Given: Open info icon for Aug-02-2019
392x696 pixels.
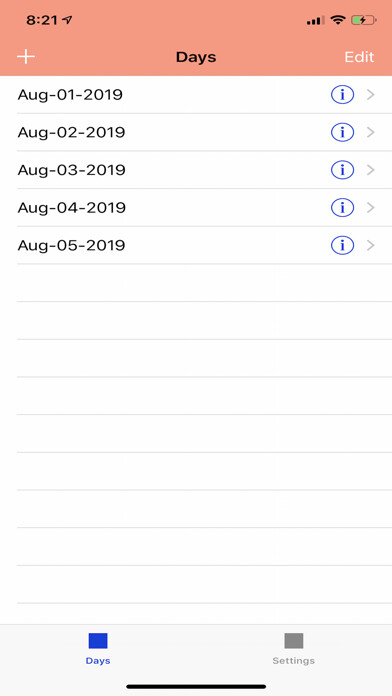Looking at the screenshot, I should click(x=342, y=132).
